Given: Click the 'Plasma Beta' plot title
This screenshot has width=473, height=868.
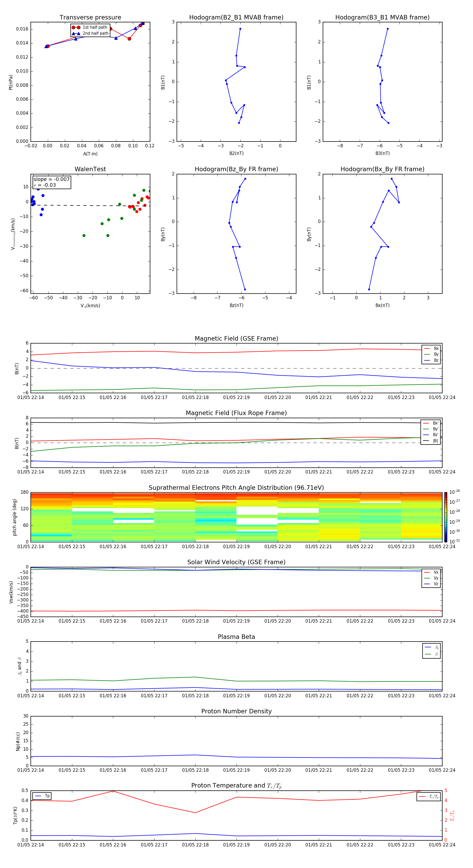Looking at the screenshot, I should tap(236, 637).
